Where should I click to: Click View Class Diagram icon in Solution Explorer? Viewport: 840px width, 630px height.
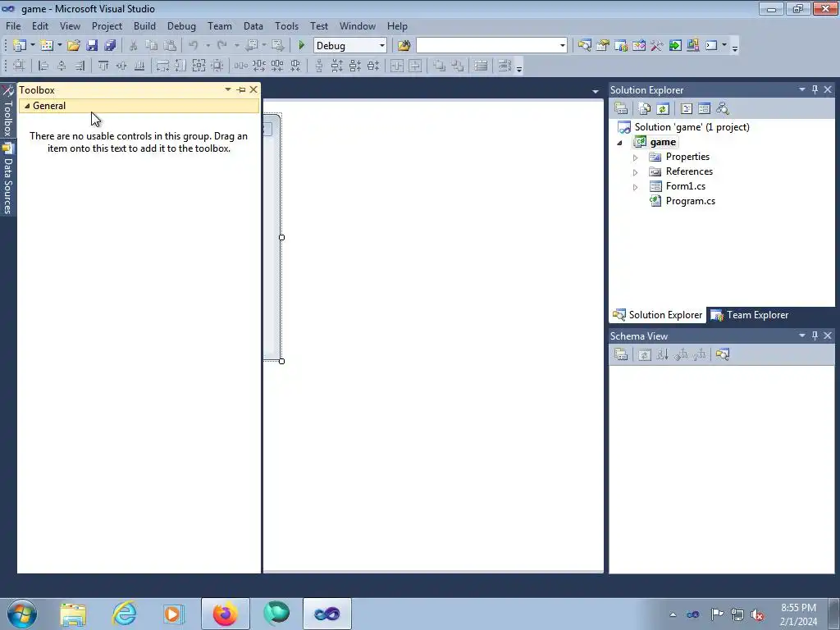[723, 109]
